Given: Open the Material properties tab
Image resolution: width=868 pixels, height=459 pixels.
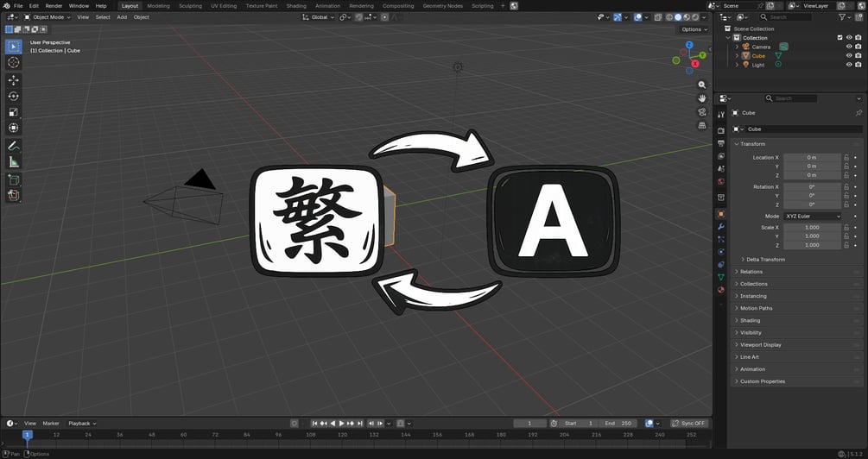Looking at the screenshot, I should coord(721,290).
